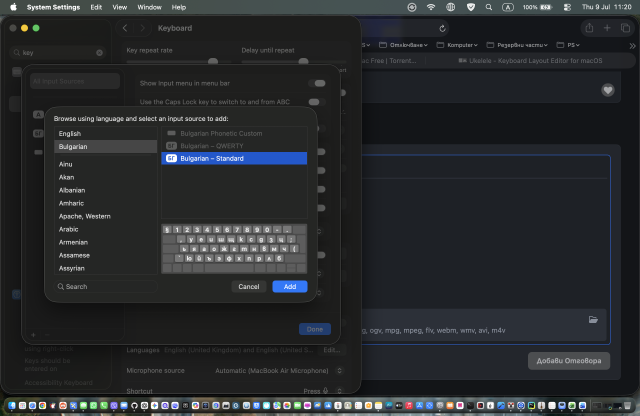The width and height of the screenshot is (640, 416).
Task: Click the Done button behind the dialog
Action: [x=315, y=329]
